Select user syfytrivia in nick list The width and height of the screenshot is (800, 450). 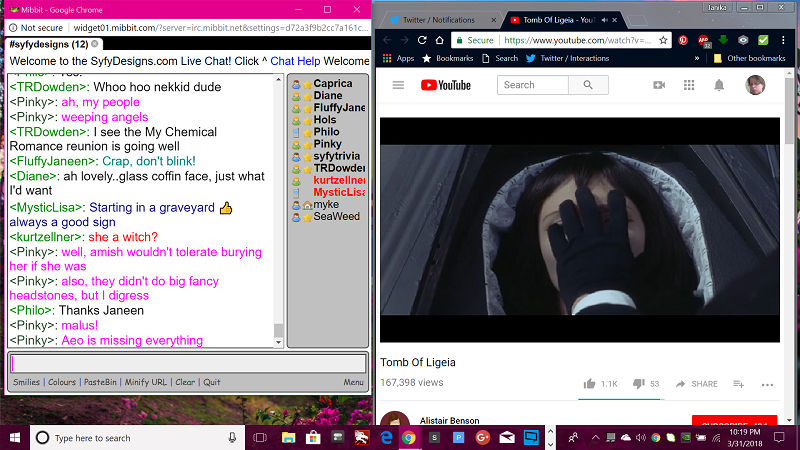point(336,156)
